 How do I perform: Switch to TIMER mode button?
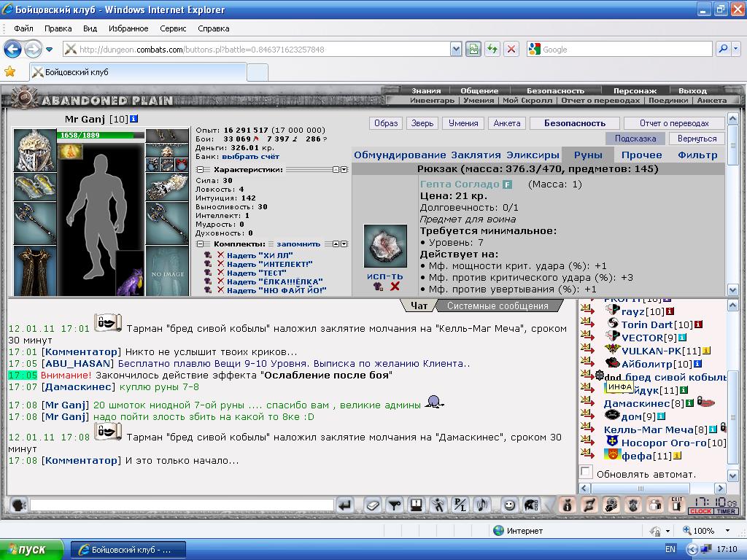click(x=726, y=511)
